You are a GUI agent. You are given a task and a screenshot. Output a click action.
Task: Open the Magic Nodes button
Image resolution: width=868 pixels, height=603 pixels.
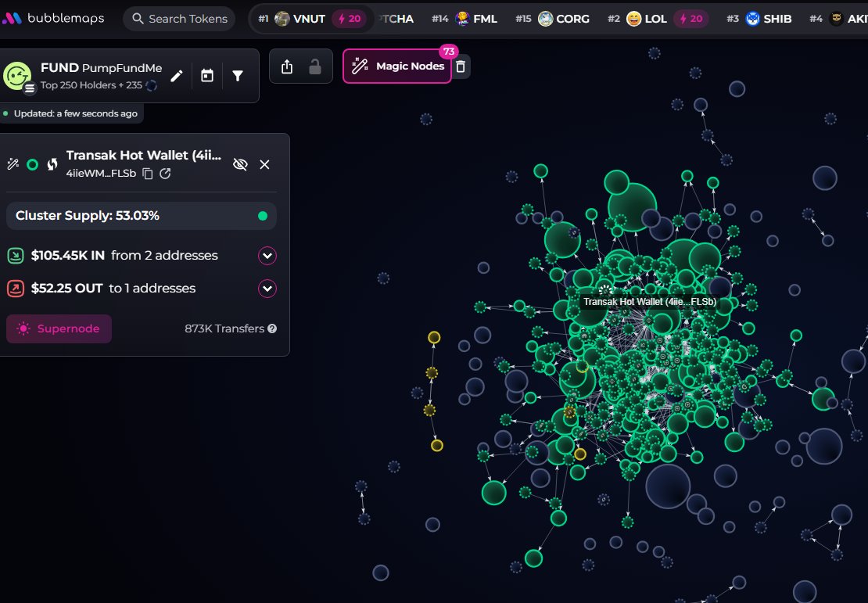(x=397, y=66)
